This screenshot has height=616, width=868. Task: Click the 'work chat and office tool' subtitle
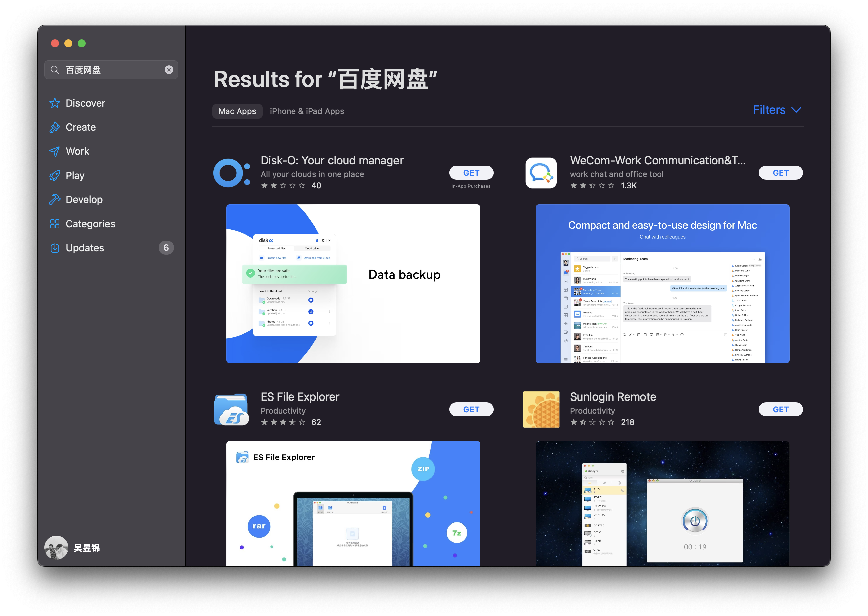click(616, 174)
